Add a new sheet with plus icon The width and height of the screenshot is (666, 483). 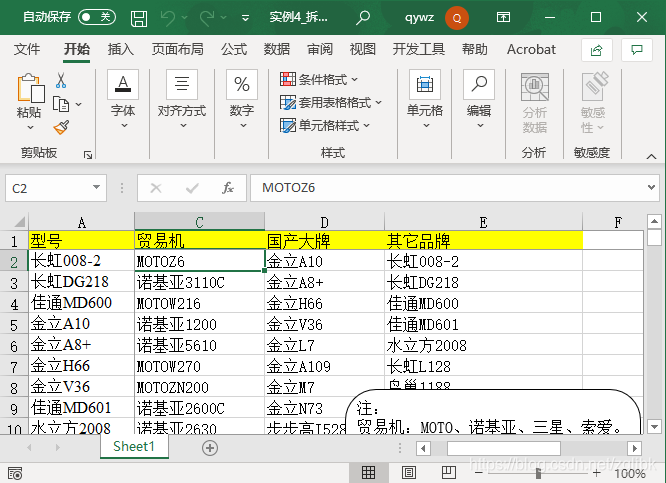210,448
